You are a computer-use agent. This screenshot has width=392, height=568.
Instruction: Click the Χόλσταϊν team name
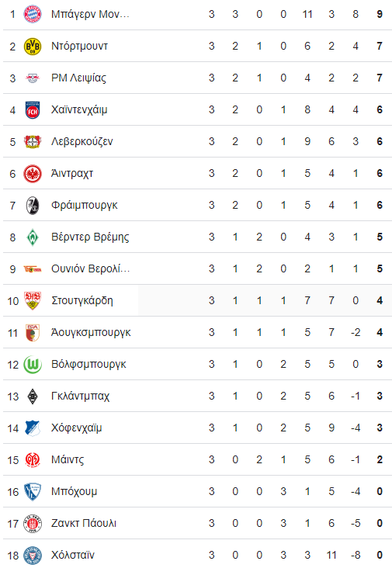pyautogui.click(x=73, y=555)
